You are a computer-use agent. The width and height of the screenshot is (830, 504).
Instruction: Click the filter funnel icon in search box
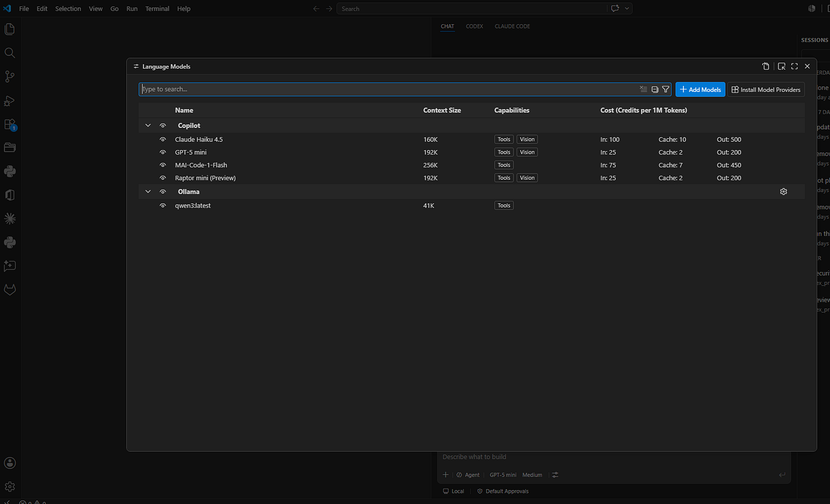666,90
